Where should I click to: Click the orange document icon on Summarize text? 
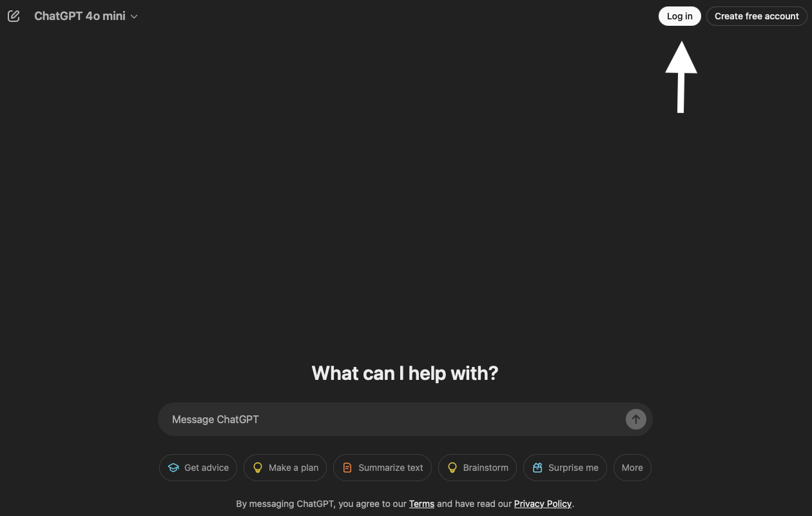(347, 468)
